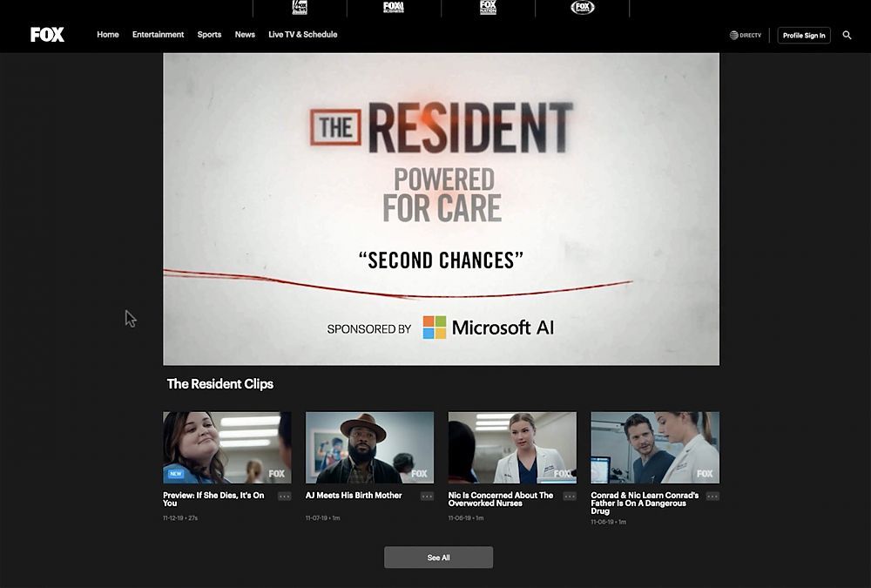Go to the Home menu item
The width and height of the screenshot is (871, 588).
coord(108,35)
